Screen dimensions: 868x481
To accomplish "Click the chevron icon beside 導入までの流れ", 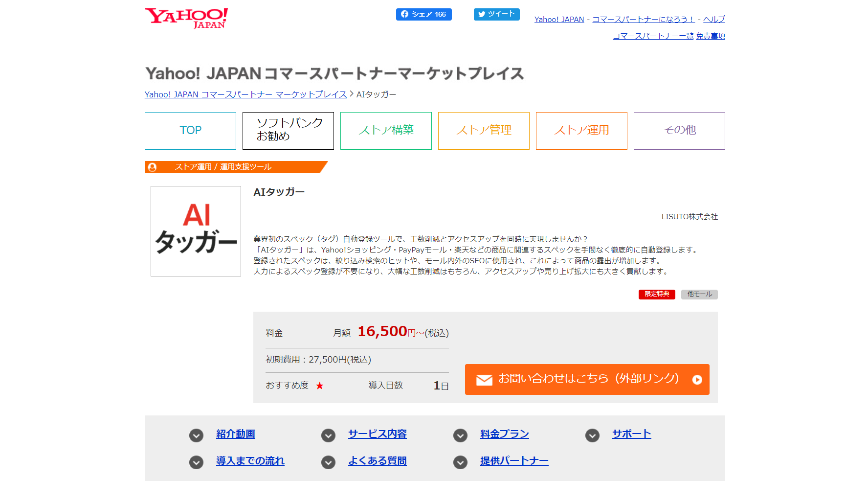I will pos(196,462).
